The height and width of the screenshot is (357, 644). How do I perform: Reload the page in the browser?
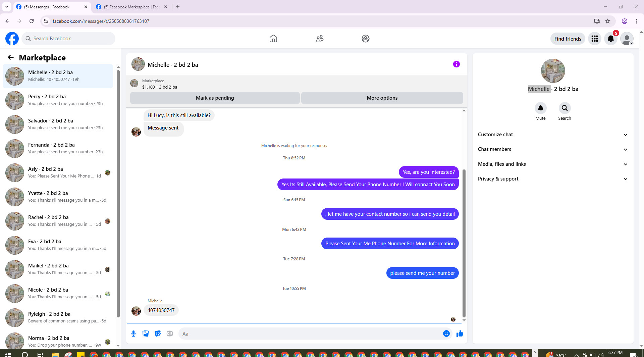click(x=32, y=21)
